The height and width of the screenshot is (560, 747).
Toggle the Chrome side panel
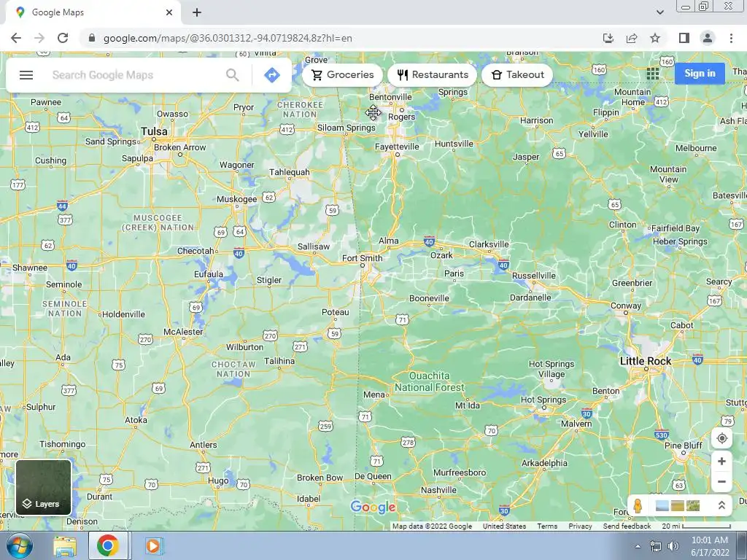point(684,38)
